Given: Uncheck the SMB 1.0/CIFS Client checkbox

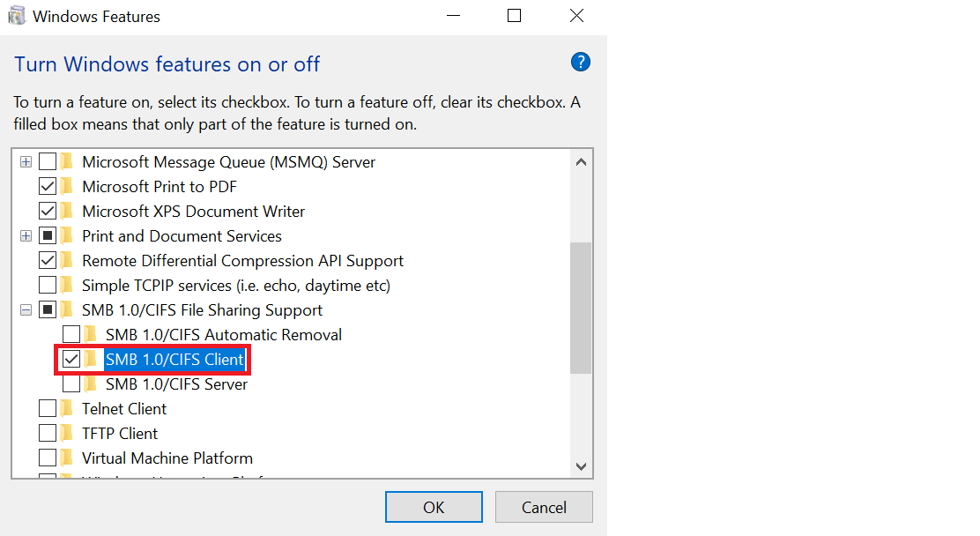Looking at the screenshot, I should tap(71, 360).
